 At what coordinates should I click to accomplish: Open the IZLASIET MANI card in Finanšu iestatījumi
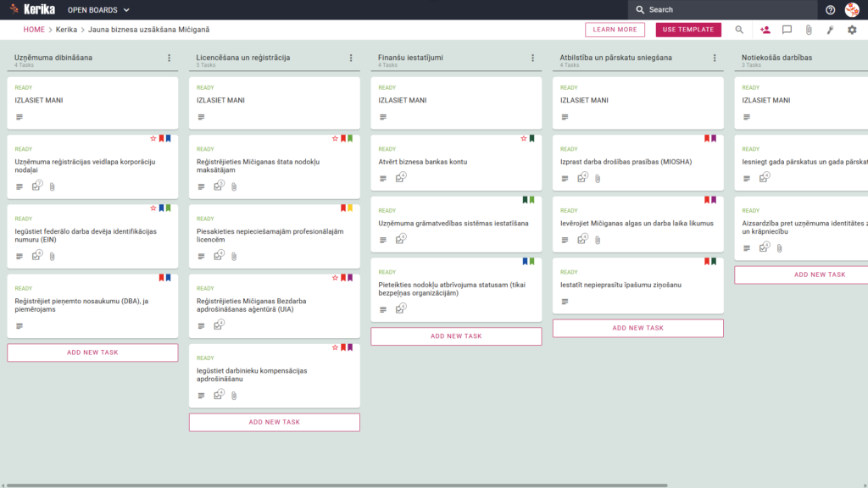pos(456,103)
